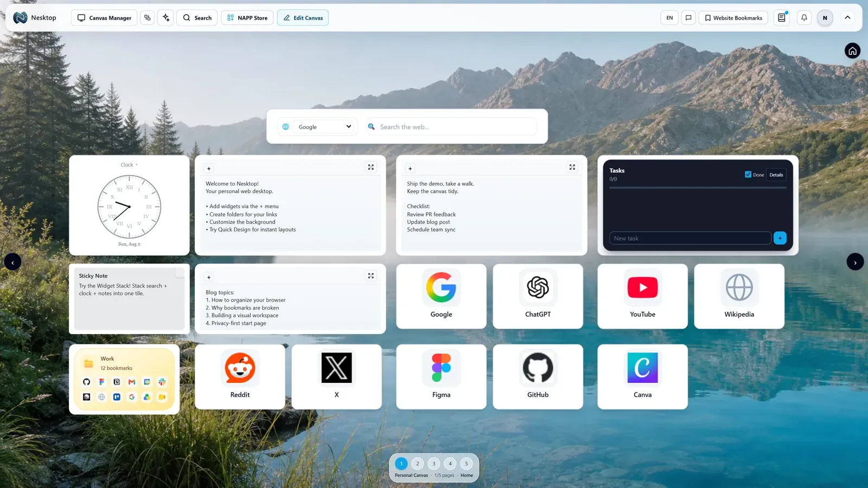Open the Clock widget title dropdown
Image resolution: width=868 pixels, height=488 pixels.
(x=129, y=165)
